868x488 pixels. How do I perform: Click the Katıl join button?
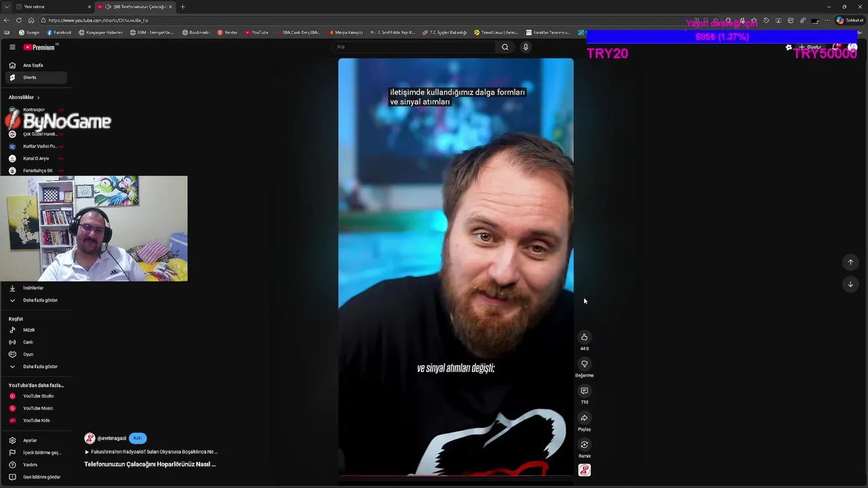138,438
